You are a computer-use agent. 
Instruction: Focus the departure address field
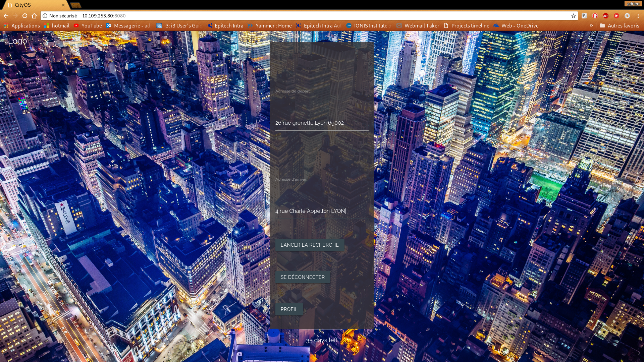(321, 123)
